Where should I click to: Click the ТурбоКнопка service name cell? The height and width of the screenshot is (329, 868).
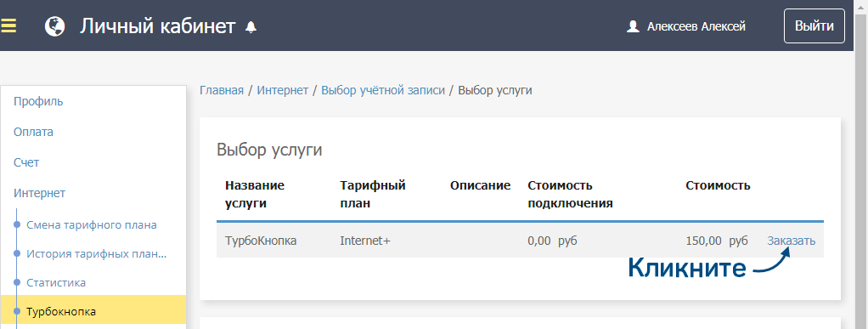261,241
